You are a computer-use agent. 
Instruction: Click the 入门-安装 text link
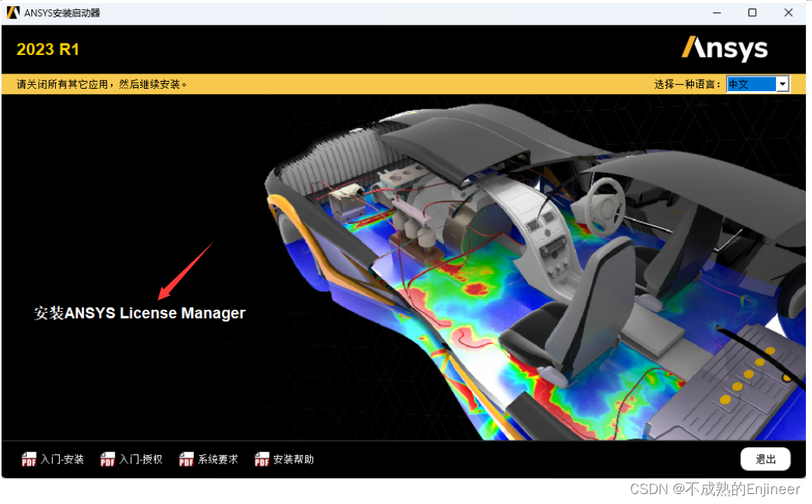62,459
